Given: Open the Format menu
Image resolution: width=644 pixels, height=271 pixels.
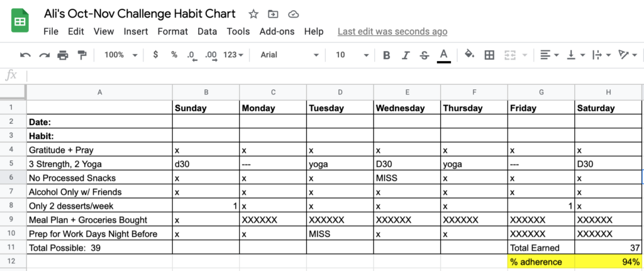Looking at the screenshot, I should [x=172, y=31].
